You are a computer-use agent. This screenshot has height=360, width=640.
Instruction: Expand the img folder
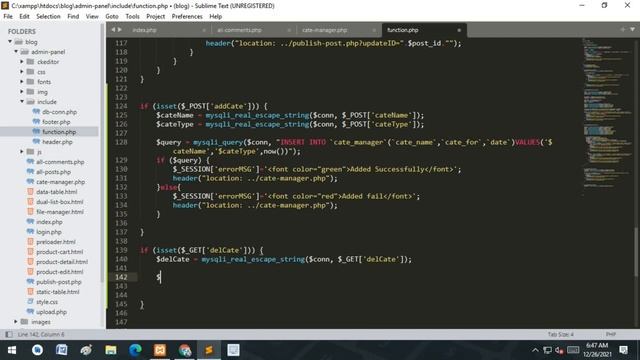(x=22, y=92)
